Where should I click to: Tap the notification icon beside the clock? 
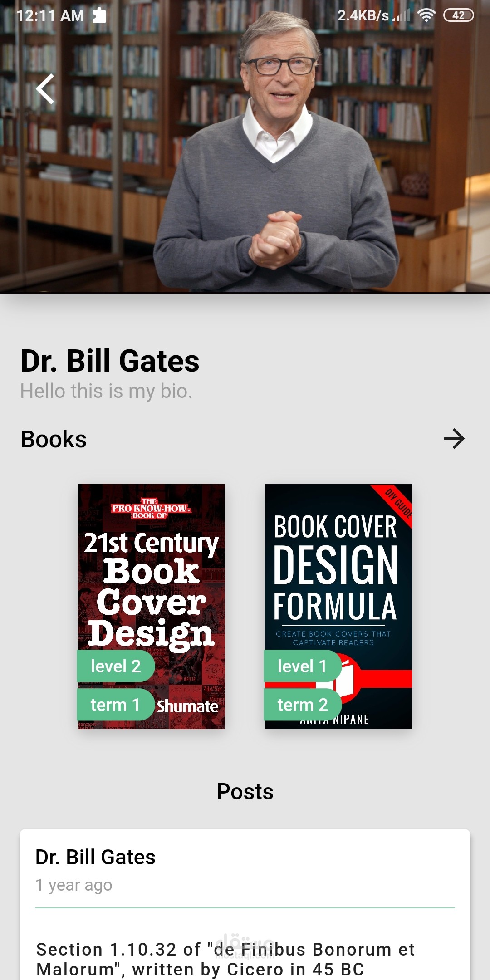(99, 15)
